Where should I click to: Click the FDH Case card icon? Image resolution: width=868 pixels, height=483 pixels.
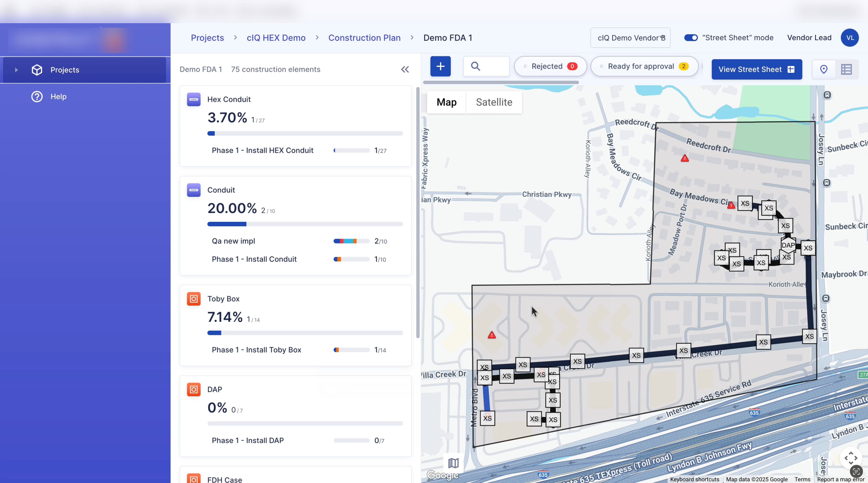194,479
